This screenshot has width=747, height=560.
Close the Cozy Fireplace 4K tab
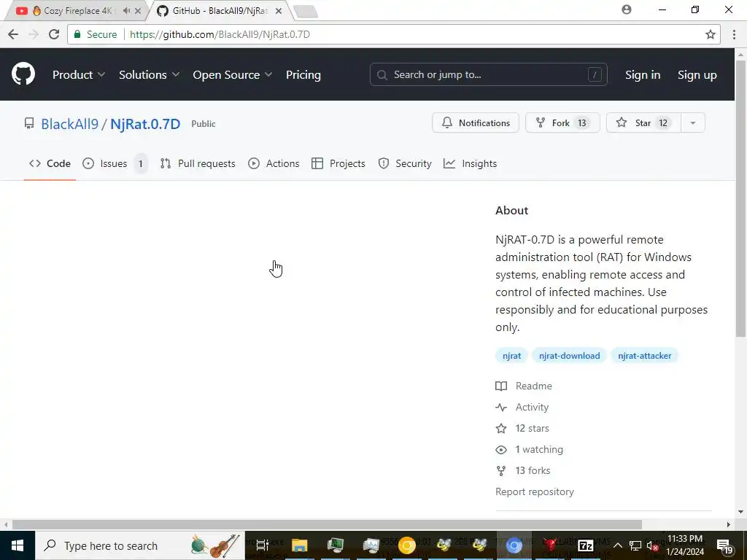[138, 10]
